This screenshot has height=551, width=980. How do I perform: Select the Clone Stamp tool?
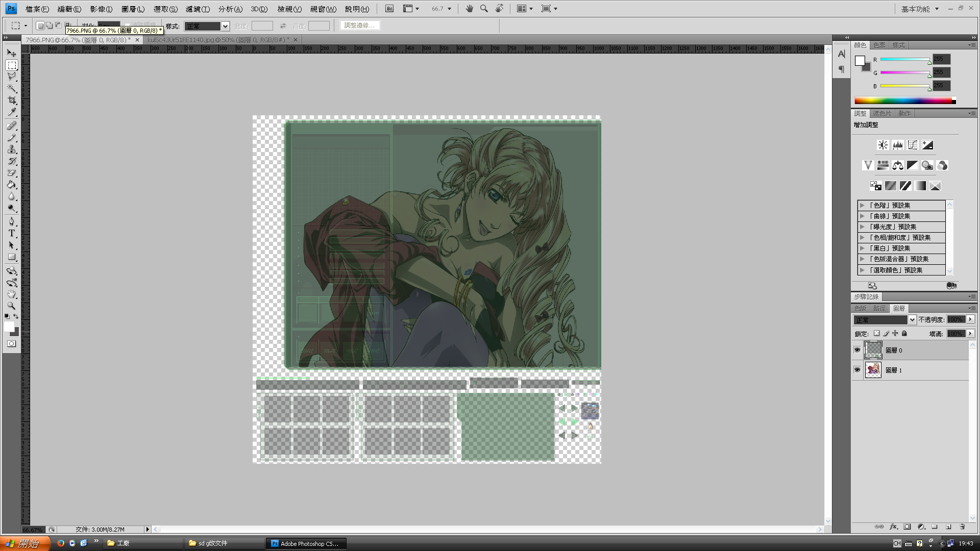click(x=12, y=149)
